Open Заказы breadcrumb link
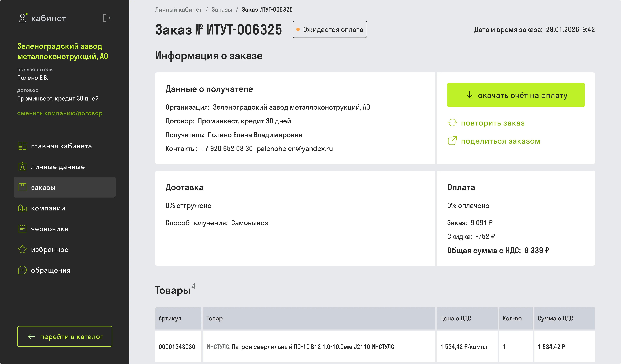 point(222,10)
